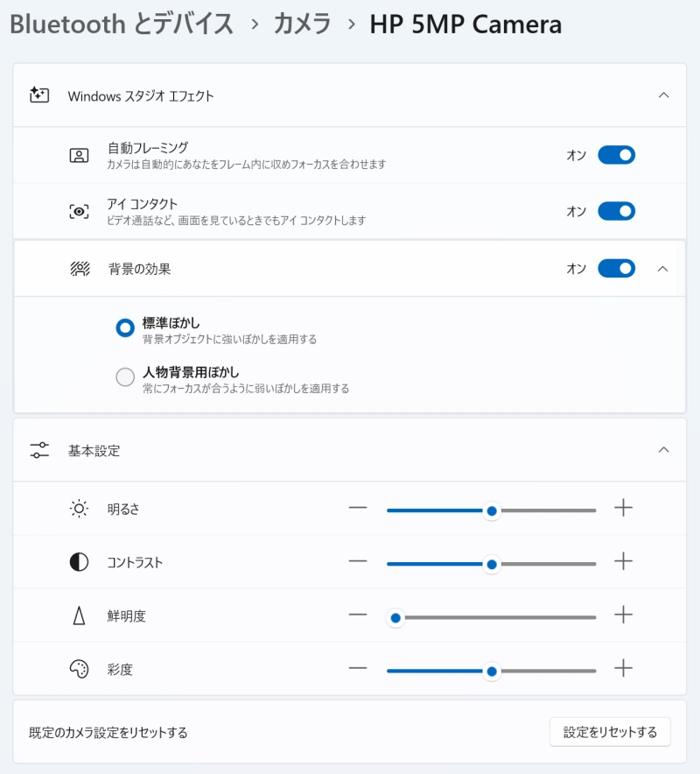Click the HP 5MP Camera page title
The width and height of the screenshot is (700, 774).
tap(465, 25)
